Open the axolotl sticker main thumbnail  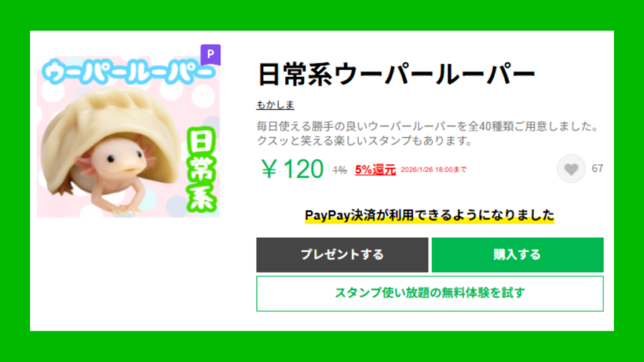[128, 136]
